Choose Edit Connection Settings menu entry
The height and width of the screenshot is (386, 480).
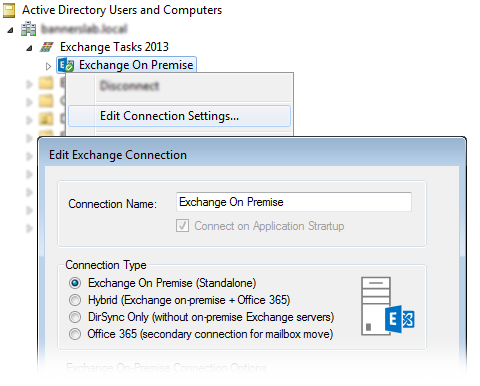pyautogui.click(x=179, y=116)
